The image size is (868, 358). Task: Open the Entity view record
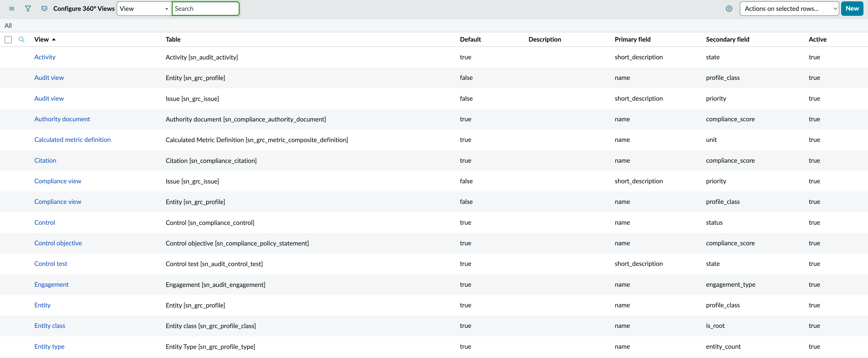point(42,305)
